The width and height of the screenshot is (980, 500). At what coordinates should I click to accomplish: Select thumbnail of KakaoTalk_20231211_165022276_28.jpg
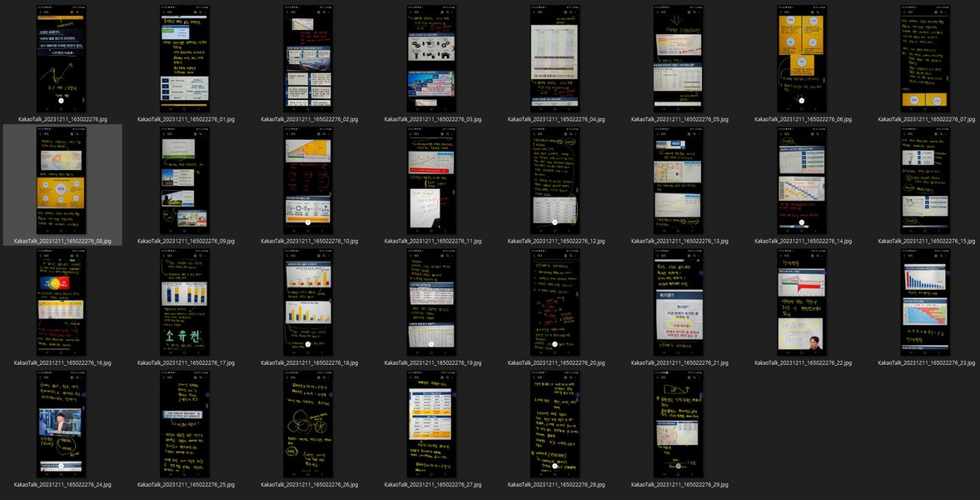555,424
